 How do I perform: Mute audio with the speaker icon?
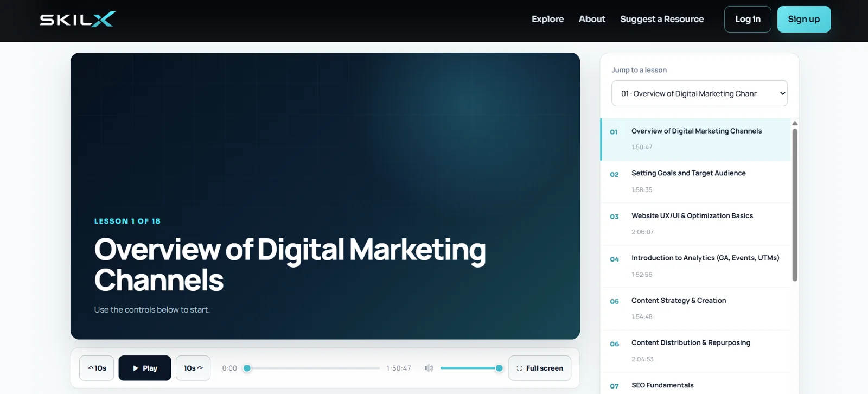point(429,368)
